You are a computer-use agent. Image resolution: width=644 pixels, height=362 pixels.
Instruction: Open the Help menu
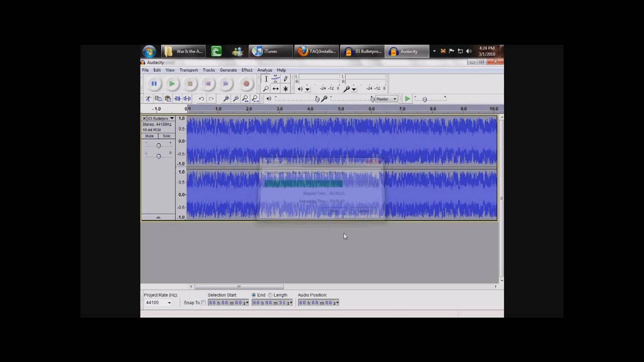point(281,70)
